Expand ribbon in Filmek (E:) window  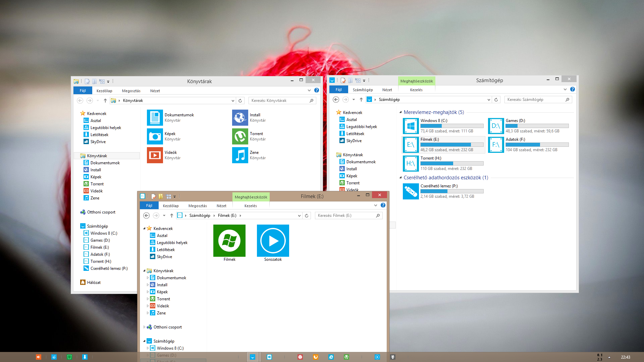point(376,205)
